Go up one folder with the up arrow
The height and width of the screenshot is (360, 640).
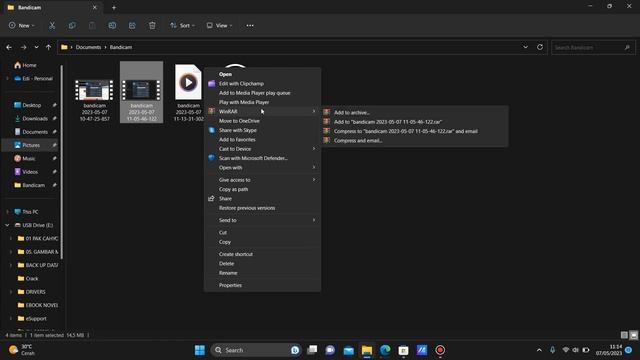pos(48,47)
